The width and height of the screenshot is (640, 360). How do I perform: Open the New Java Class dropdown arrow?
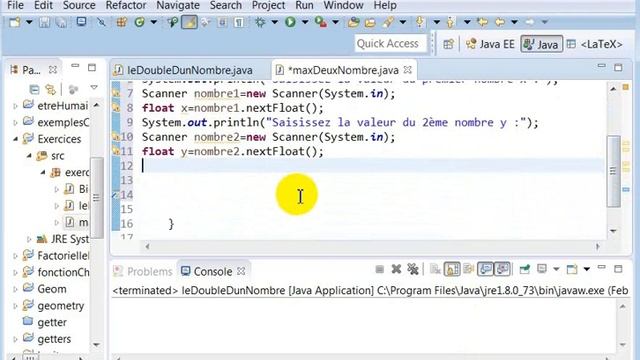pos(154,22)
